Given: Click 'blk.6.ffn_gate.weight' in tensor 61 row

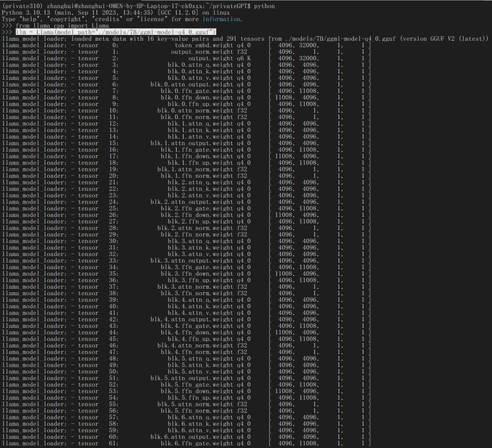Looking at the screenshot, I should 197,443.
